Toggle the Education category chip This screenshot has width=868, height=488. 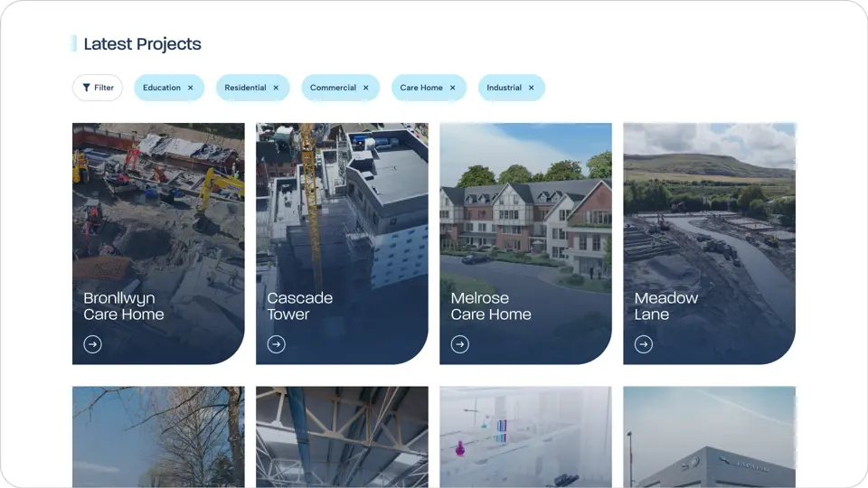pos(162,88)
